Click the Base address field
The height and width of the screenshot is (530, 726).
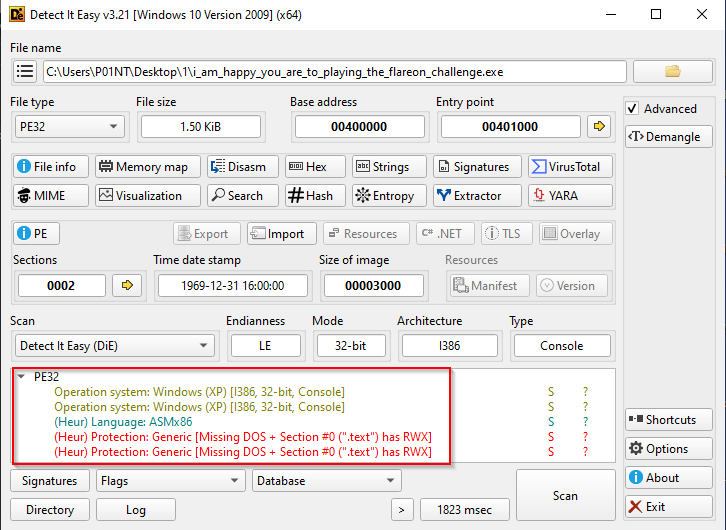359,126
